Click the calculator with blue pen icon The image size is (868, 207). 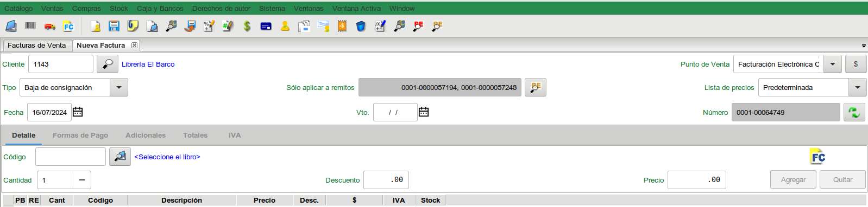(380, 26)
